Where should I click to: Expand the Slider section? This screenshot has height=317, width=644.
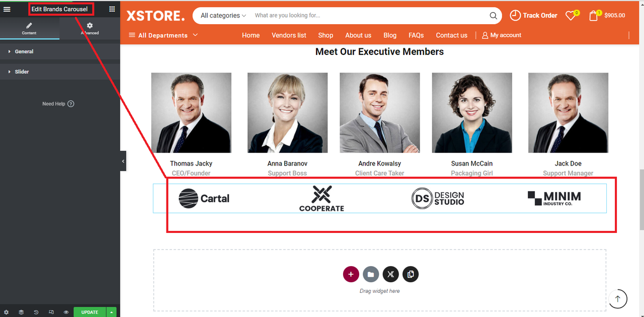tap(60, 71)
